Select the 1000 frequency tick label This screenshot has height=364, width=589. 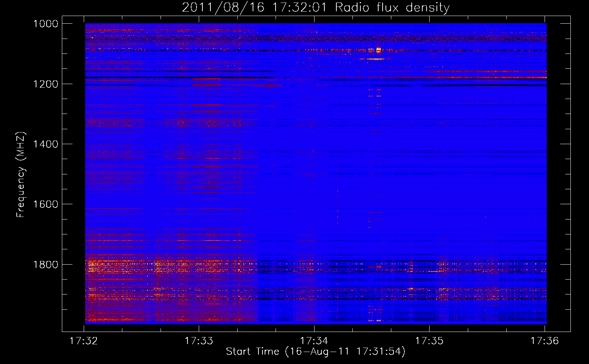[46, 24]
